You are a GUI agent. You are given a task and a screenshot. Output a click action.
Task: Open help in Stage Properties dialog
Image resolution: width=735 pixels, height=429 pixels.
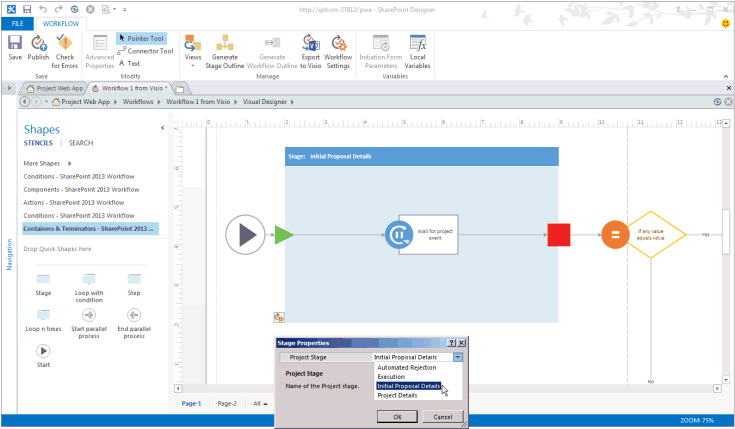[x=451, y=343]
